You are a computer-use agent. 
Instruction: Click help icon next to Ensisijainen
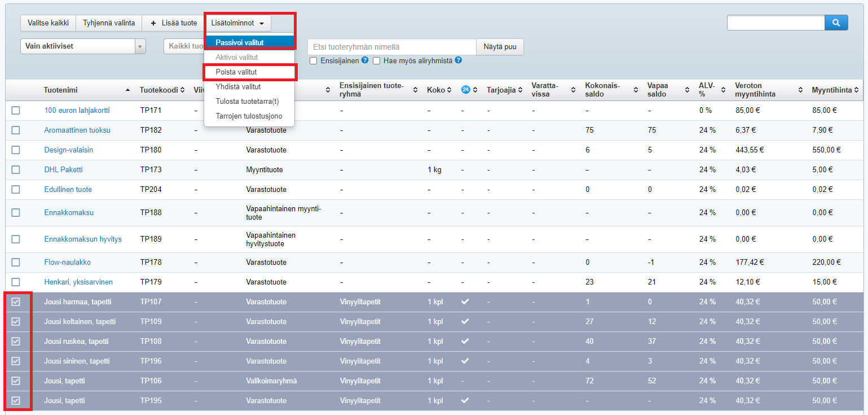(x=365, y=60)
